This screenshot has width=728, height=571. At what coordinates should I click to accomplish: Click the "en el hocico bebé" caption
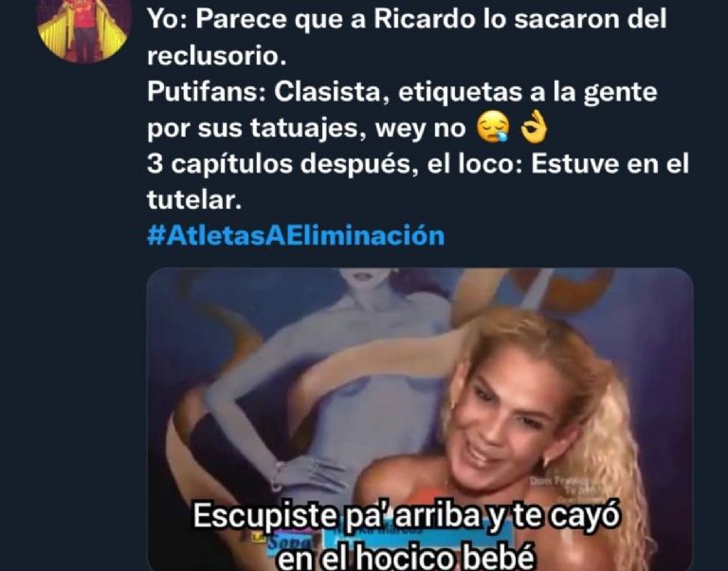click(407, 557)
